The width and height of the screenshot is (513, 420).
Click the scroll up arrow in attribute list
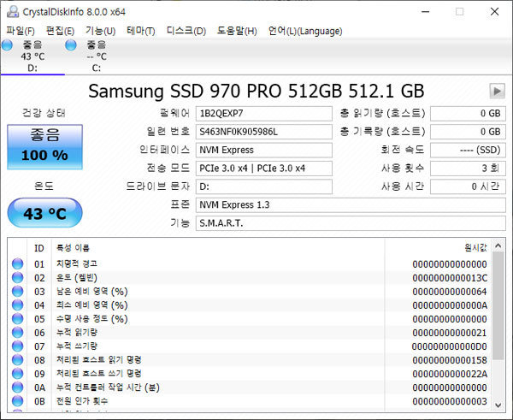pyautogui.click(x=498, y=245)
